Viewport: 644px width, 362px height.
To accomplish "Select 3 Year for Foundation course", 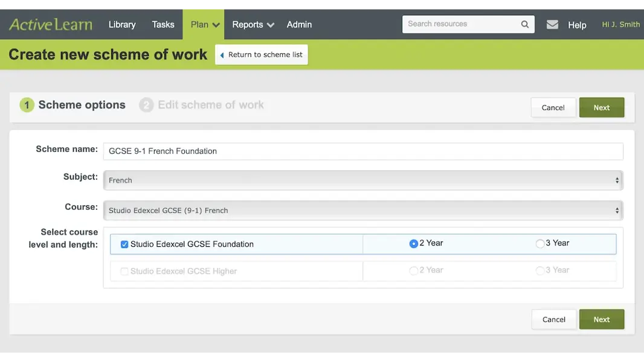I will tap(540, 244).
